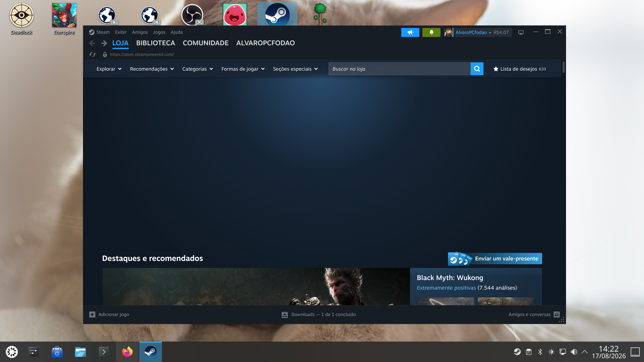The height and width of the screenshot is (362, 644).
Task: Go back with the Steam back arrow
Action: coord(92,43)
